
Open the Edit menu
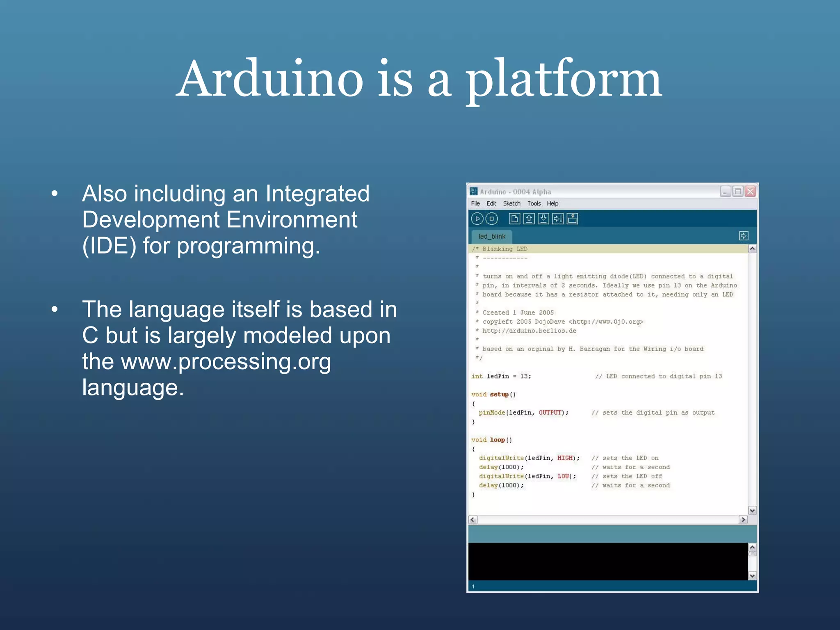(491, 203)
